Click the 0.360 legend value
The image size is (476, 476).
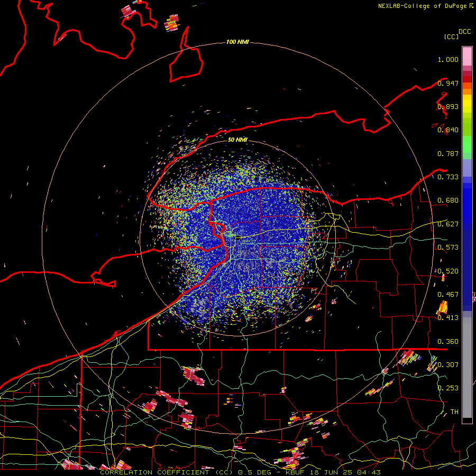[448, 342]
